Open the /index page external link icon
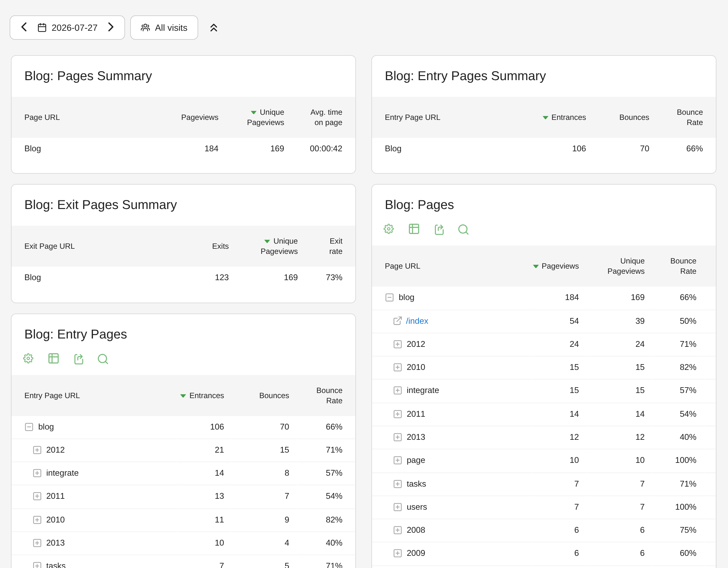Viewport: 728px width, 568px height. coord(397,321)
